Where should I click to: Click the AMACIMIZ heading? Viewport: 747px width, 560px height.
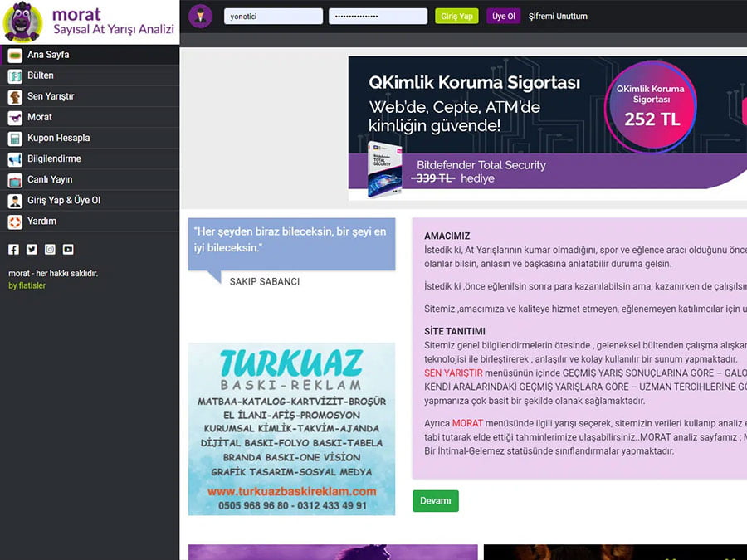pyautogui.click(x=447, y=236)
